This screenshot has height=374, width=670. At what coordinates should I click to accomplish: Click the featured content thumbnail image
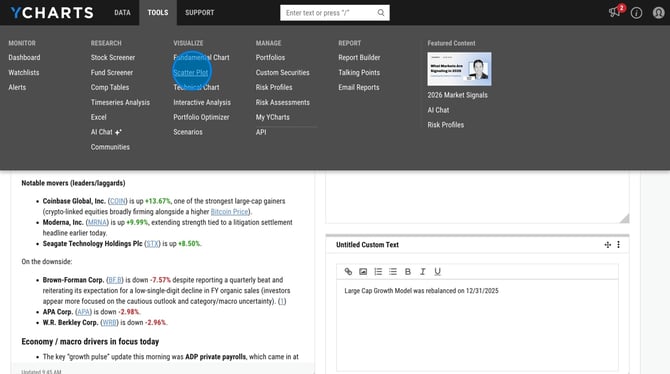[459, 69]
